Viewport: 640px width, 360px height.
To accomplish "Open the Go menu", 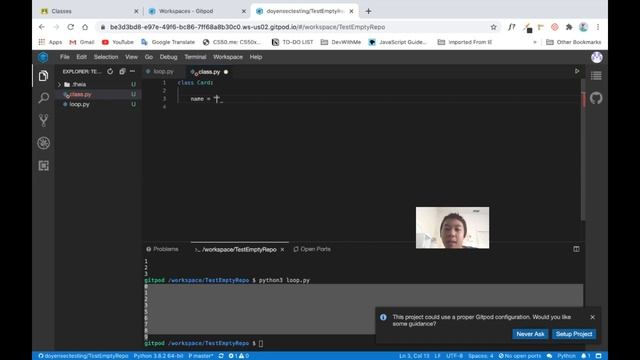I will tap(149, 57).
